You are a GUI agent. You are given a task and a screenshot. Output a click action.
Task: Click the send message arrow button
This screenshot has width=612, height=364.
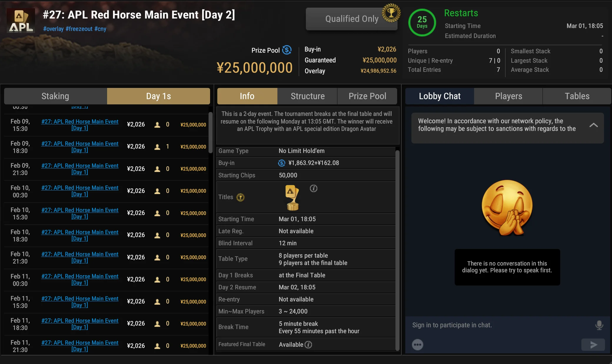593,345
